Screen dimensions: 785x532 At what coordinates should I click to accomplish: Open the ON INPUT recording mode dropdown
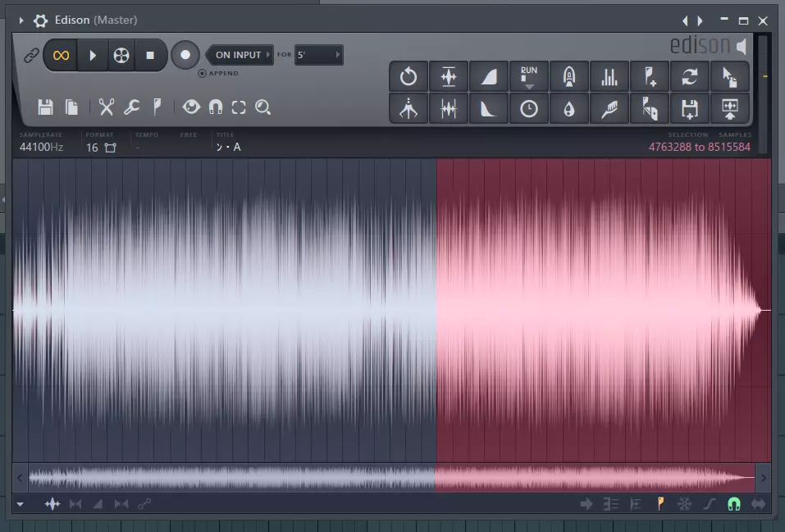[x=238, y=55]
